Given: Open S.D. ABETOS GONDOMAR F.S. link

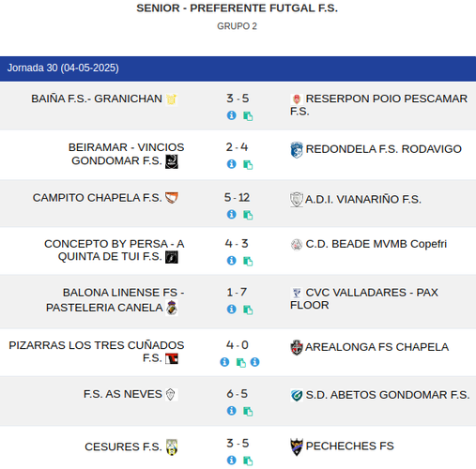Looking at the screenshot, I should [x=388, y=395].
